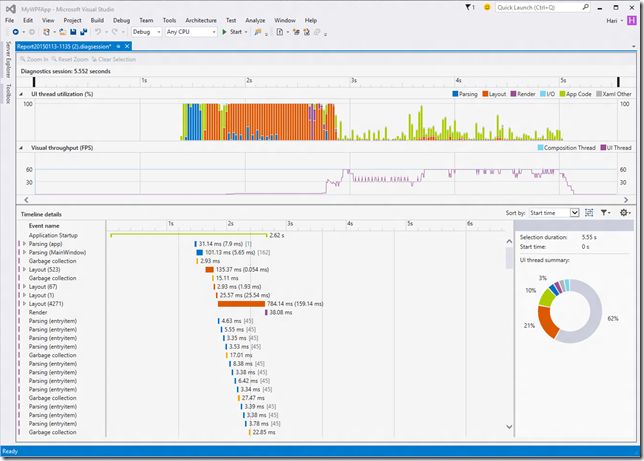Click the Navigate Backward toolbar icon
The image size is (644, 461).
coord(16,32)
